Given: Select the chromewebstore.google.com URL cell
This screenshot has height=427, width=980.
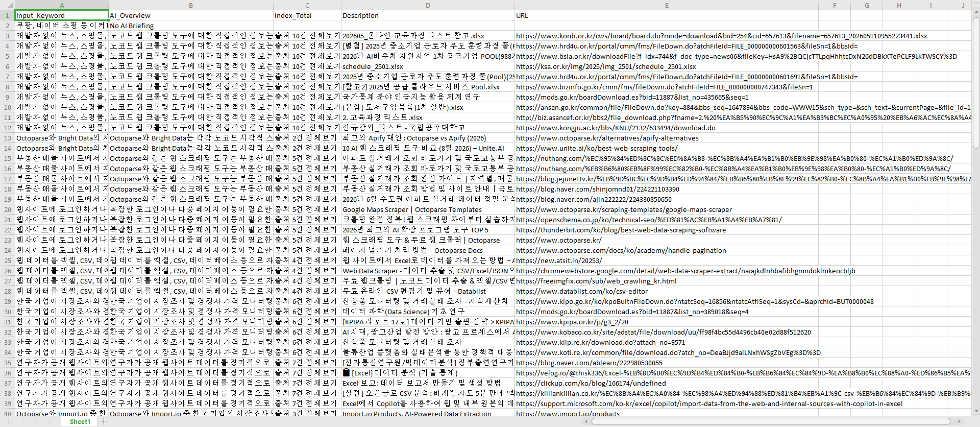Looking at the screenshot, I should [x=667, y=271].
